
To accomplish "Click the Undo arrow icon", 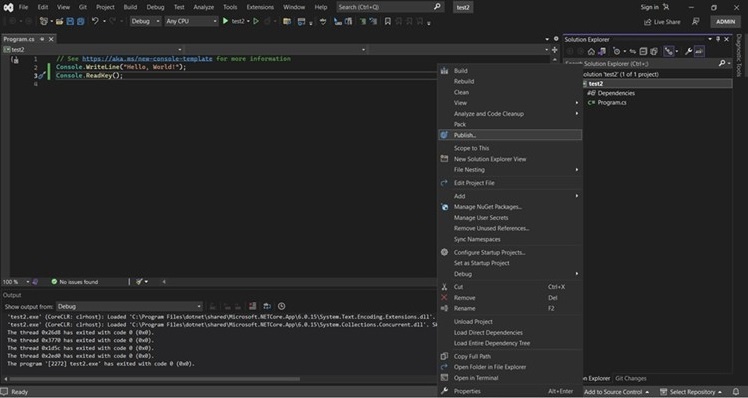I will click(x=95, y=21).
